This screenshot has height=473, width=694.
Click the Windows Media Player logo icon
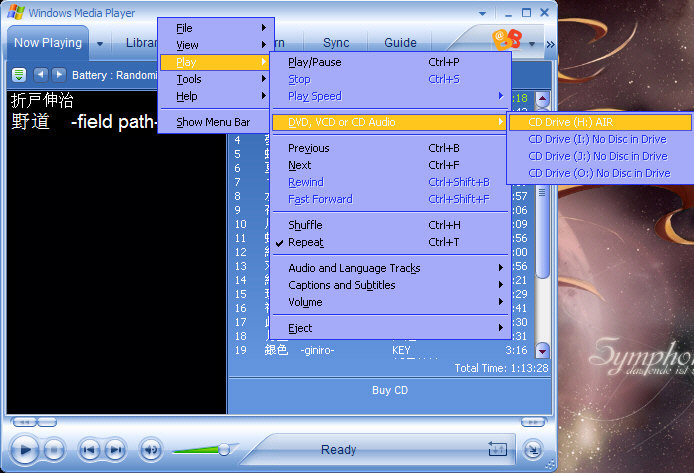point(16,12)
